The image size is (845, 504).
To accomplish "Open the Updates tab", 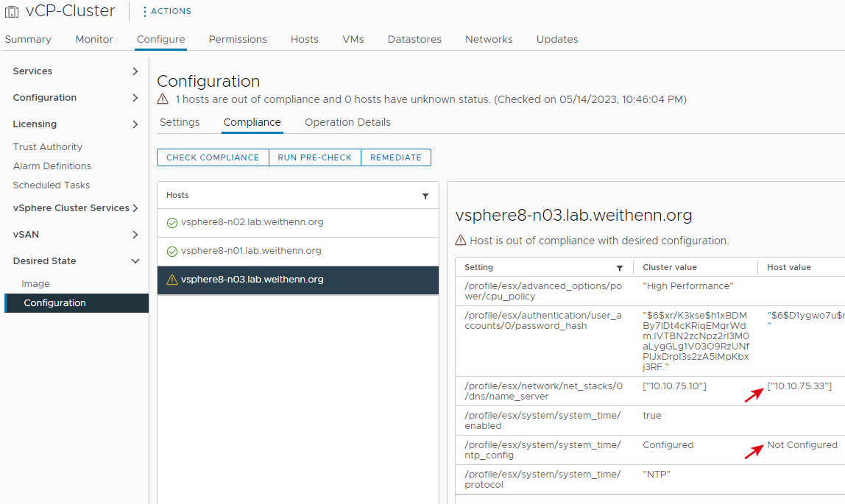I will (x=557, y=39).
